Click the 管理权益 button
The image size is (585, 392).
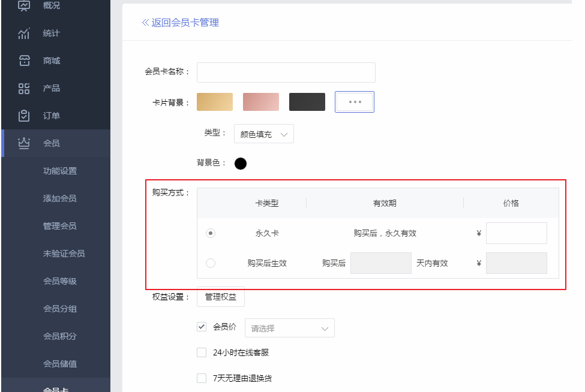pos(221,297)
